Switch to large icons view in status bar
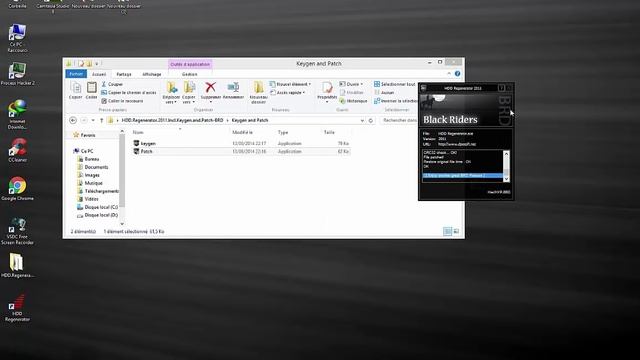The height and width of the screenshot is (360, 640). click(x=456, y=231)
